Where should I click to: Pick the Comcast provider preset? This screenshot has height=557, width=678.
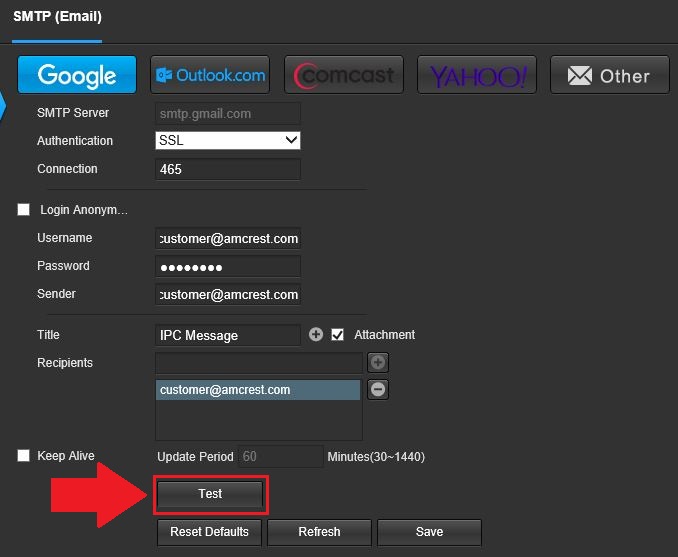pyautogui.click(x=344, y=74)
